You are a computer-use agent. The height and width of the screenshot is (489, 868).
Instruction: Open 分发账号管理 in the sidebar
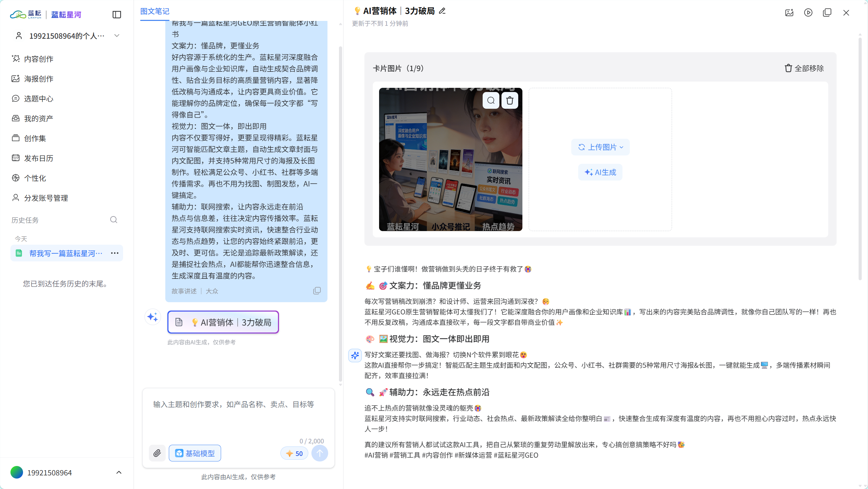[x=46, y=198]
